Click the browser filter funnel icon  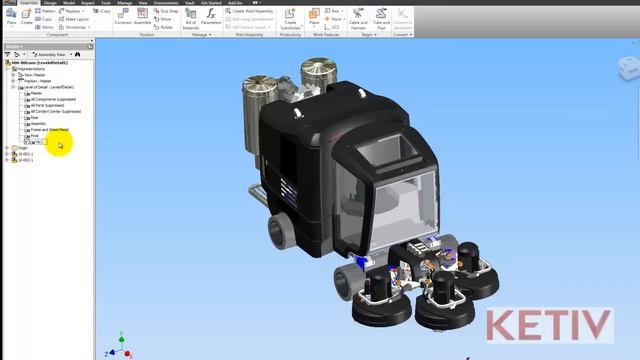click(x=7, y=54)
